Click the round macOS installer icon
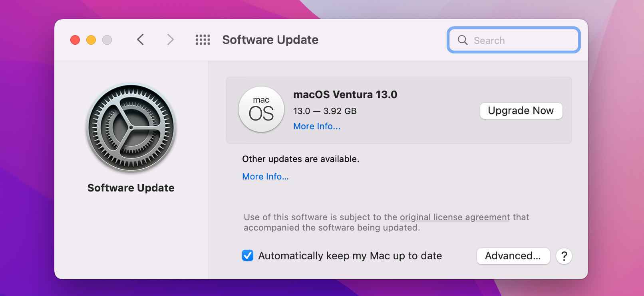644x296 pixels. (261, 109)
